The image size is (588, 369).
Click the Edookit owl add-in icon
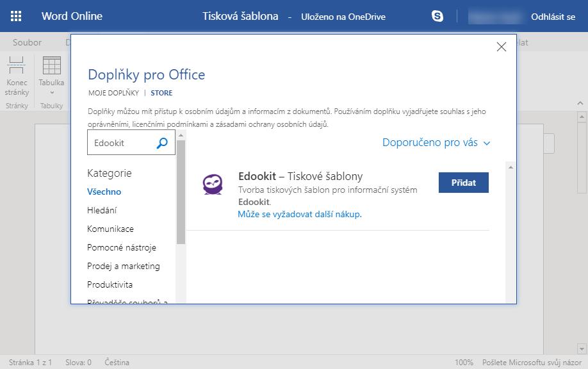coord(213,184)
